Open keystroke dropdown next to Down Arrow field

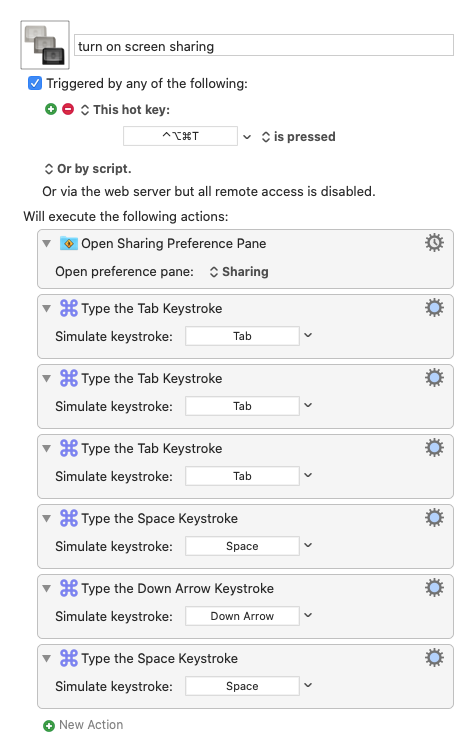click(x=308, y=615)
